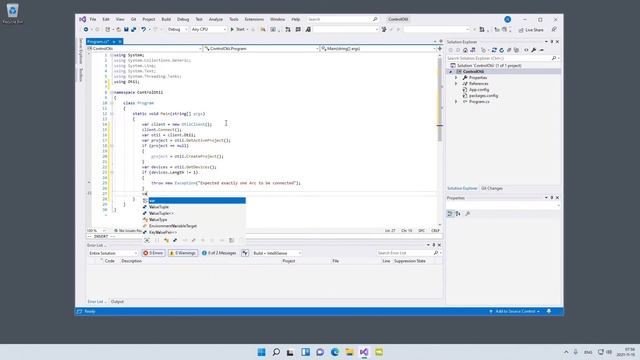Click Add to Source Control in status bar

pos(514,311)
